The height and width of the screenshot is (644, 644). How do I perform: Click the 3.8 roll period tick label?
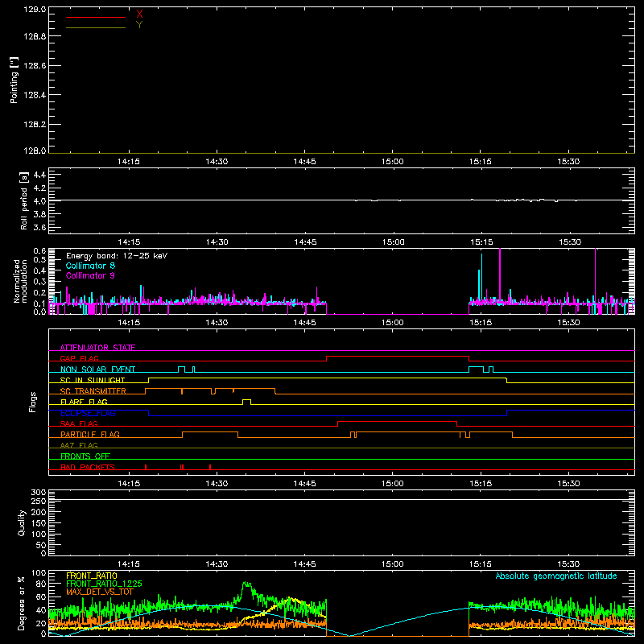click(39, 214)
